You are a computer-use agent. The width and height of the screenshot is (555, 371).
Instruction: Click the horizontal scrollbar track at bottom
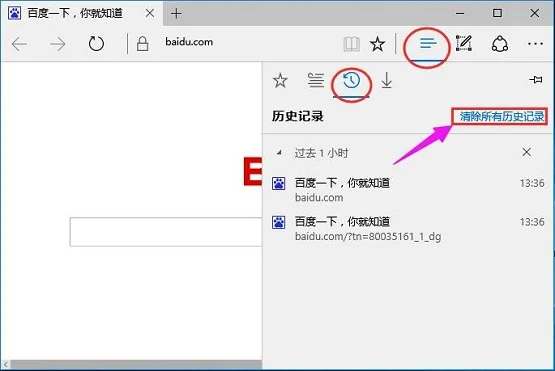click(x=136, y=364)
